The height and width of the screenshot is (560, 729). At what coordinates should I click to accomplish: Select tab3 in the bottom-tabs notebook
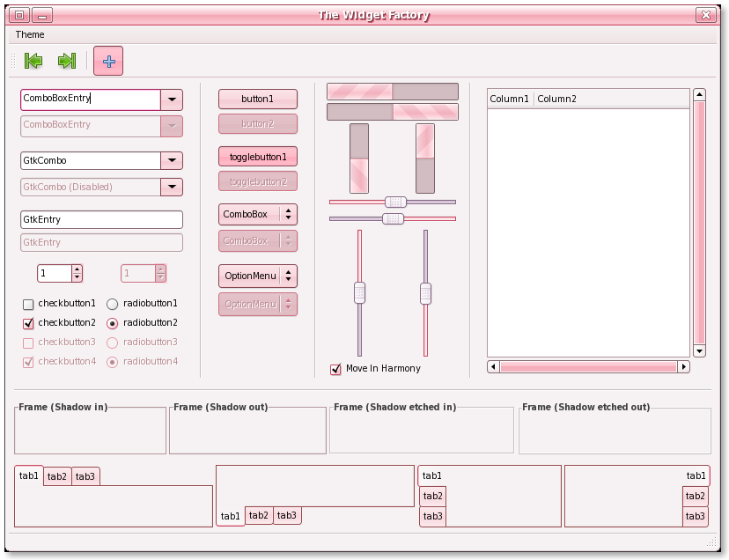point(287,515)
